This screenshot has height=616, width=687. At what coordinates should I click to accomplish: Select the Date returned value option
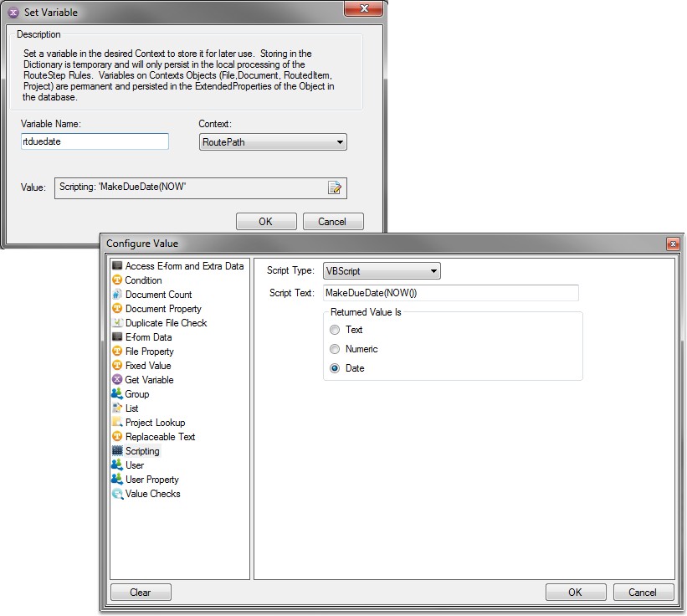click(335, 368)
